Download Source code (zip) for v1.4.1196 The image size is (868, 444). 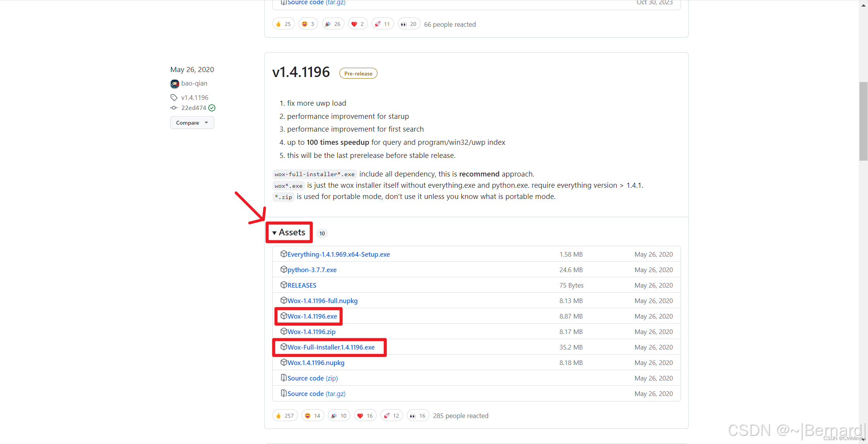click(x=312, y=378)
